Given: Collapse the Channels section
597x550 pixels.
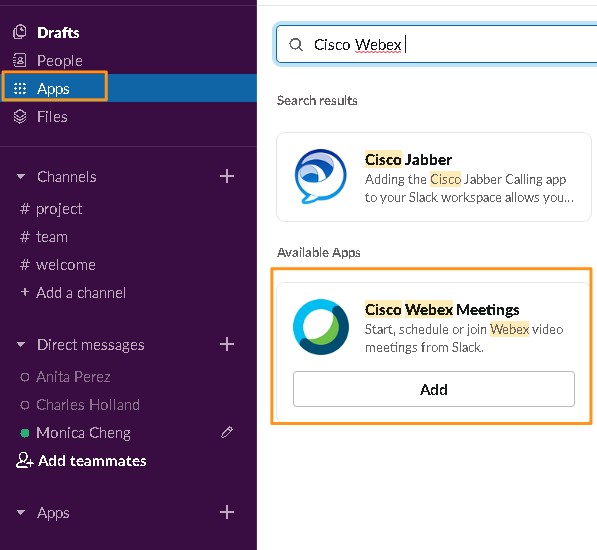Looking at the screenshot, I should 21,177.
